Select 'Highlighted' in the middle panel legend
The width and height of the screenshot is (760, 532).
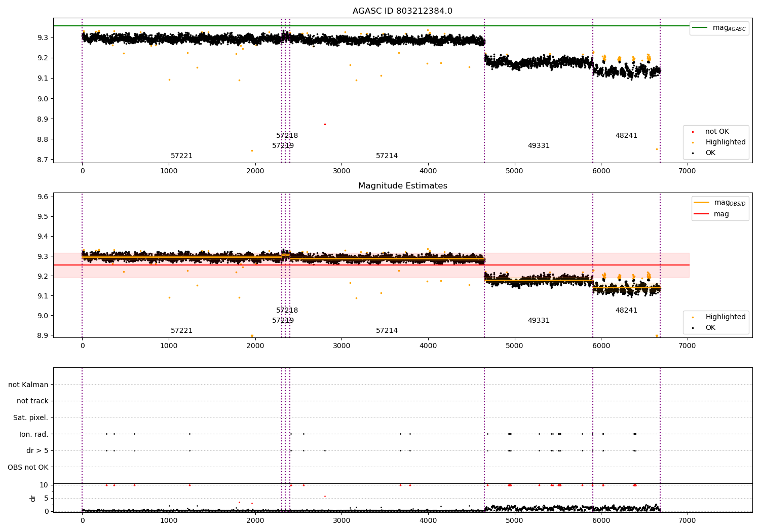tap(725, 317)
